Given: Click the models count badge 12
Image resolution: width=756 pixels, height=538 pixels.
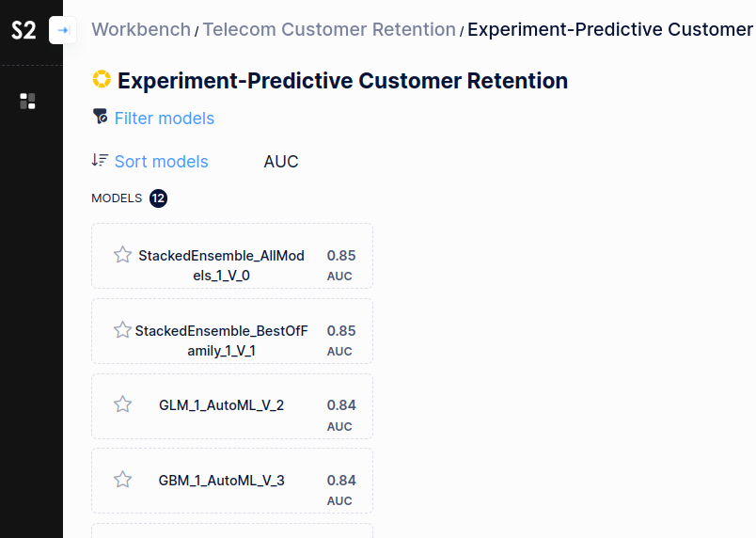Looking at the screenshot, I should [x=158, y=198].
